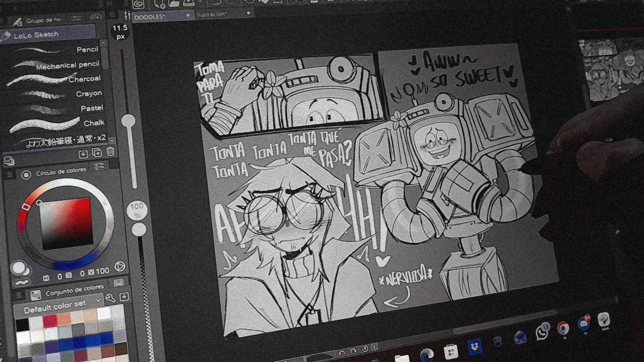Viewport: 644px width, 362px height.
Task: Click the open folder icon in command bar
Action: pos(174,3)
